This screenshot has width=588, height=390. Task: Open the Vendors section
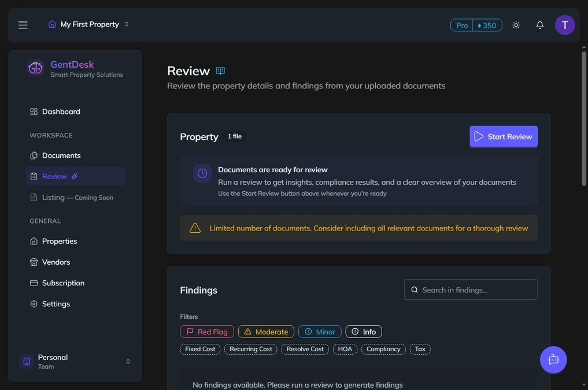pyautogui.click(x=56, y=262)
